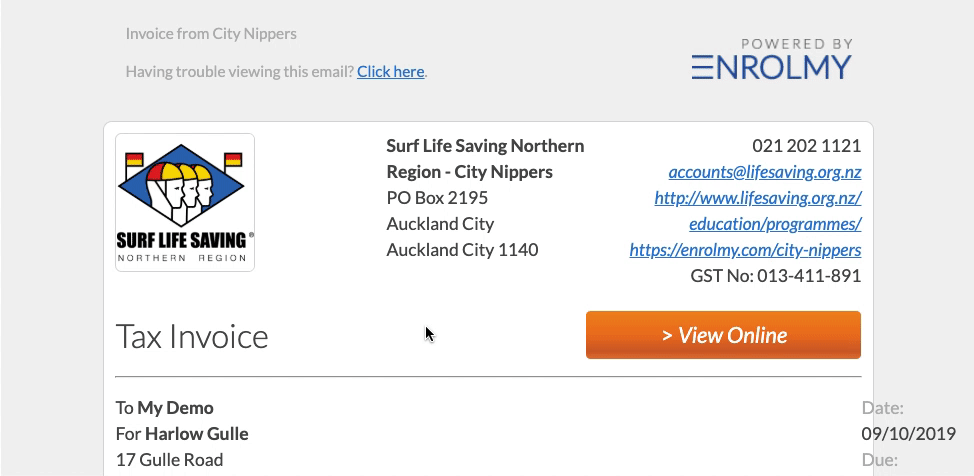Click the 'Invoice from City Nippers' text
This screenshot has width=974, height=476.
(x=211, y=34)
